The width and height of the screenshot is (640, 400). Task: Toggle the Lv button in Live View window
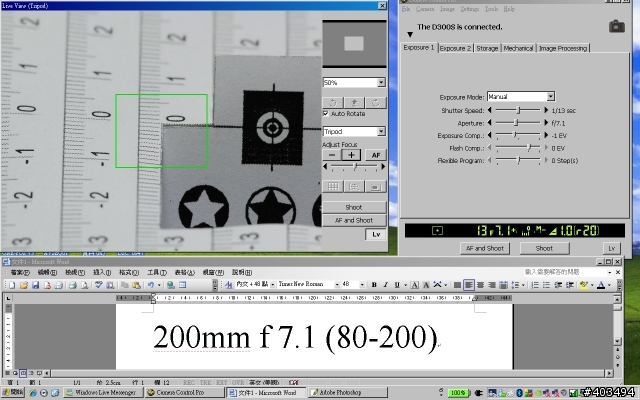pyautogui.click(x=376, y=234)
